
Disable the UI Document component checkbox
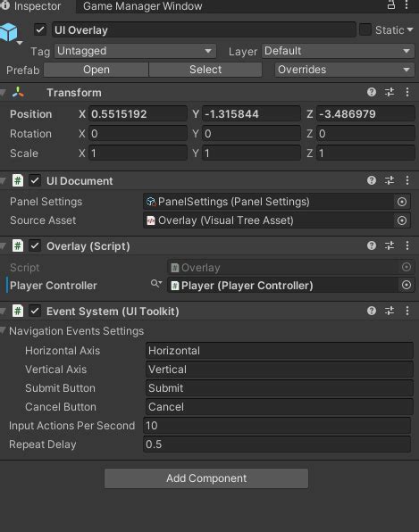[x=35, y=180]
